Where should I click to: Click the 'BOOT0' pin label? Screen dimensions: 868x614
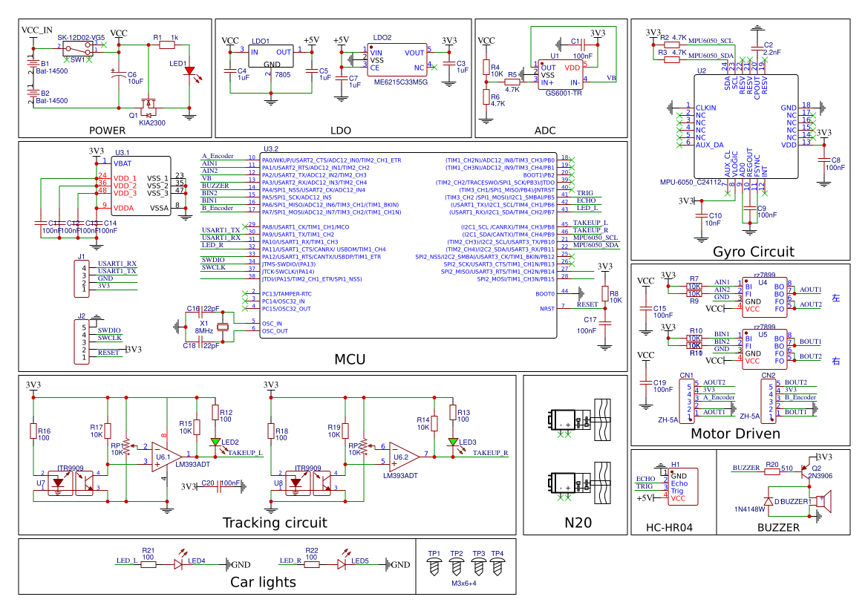(x=545, y=294)
